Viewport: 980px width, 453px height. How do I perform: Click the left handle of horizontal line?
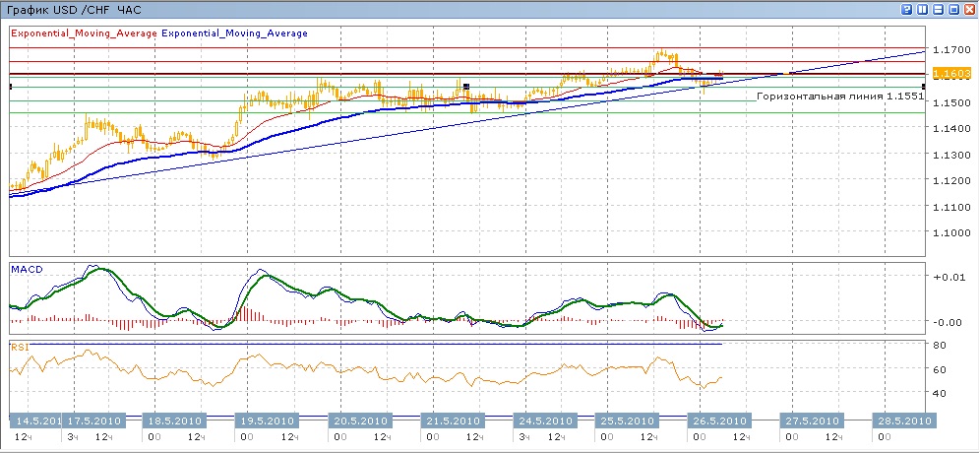pos(10,87)
